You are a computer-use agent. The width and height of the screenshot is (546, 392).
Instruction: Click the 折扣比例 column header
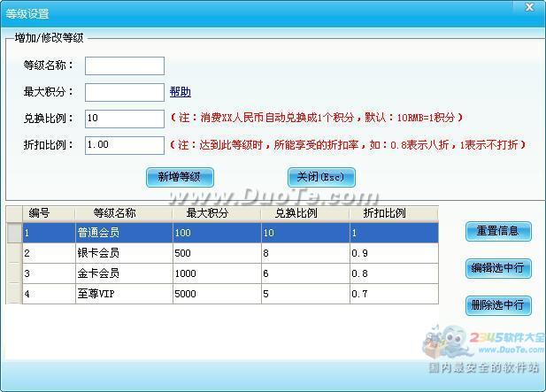click(393, 213)
